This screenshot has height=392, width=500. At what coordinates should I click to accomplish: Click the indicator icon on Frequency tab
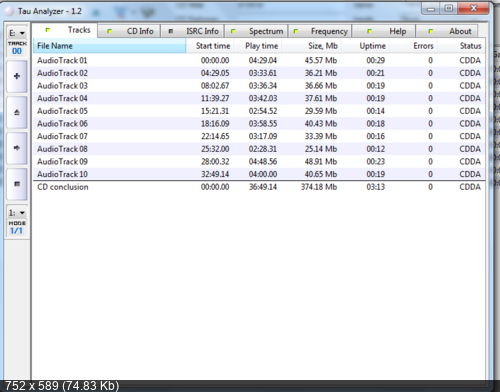296,31
